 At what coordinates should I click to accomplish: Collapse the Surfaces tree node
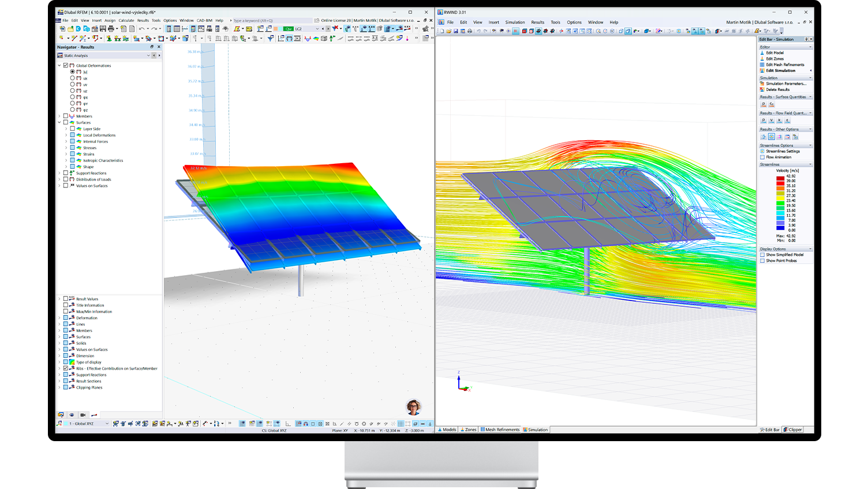coord(59,123)
